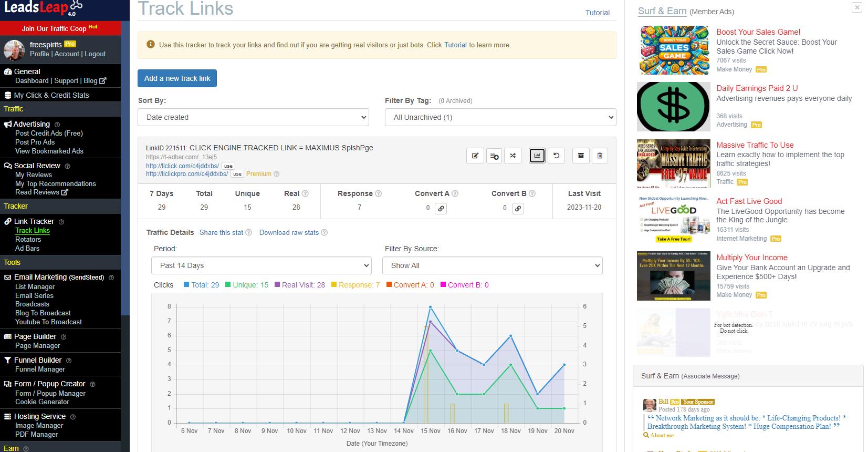Click the list-plus icon in link toolbar
Viewport: 868px width, 452px height.
(494, 156)
